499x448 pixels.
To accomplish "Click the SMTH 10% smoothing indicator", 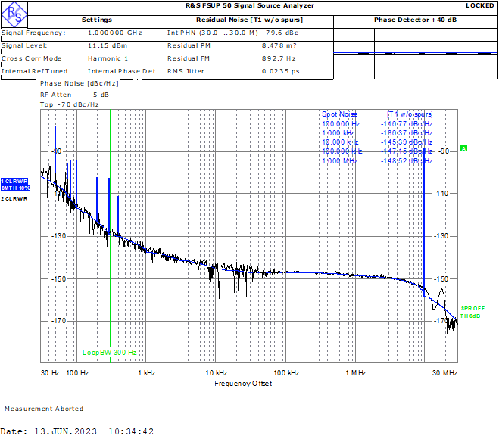I will [15, 188].
